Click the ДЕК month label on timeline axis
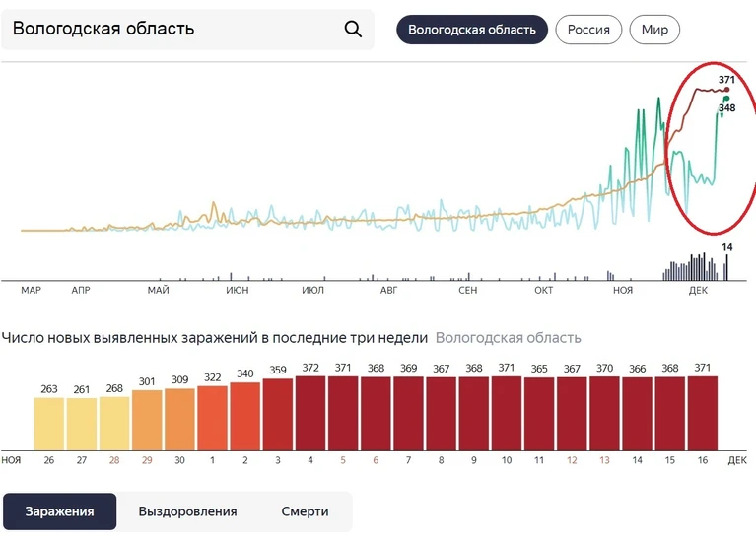This screenshot has width=756, height=543. coord(698,290)
